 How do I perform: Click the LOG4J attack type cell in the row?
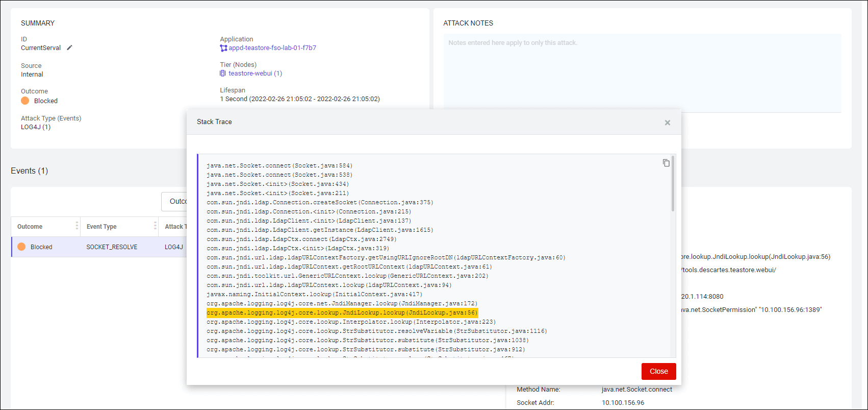[174, 247]
